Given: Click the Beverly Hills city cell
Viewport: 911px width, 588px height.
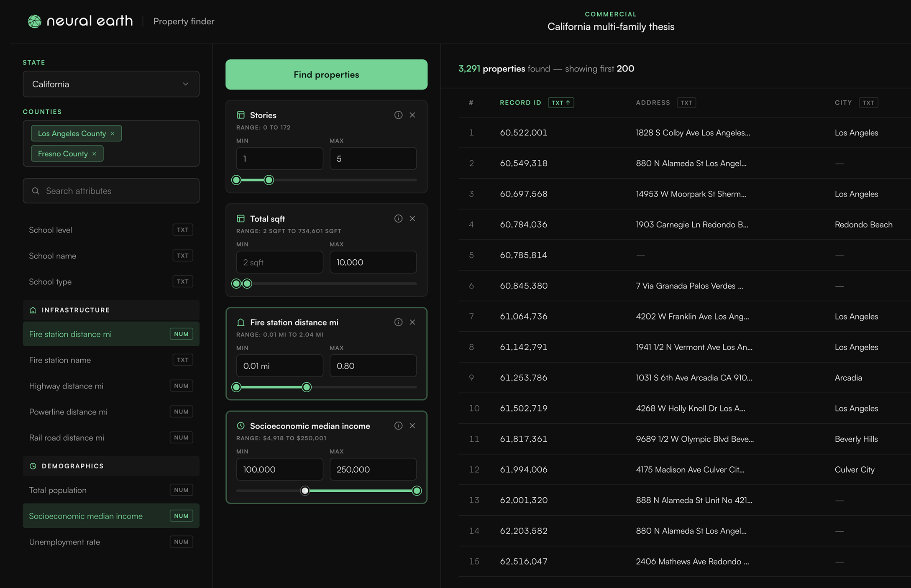Looking at the screenshot, I should click(856, 439).
